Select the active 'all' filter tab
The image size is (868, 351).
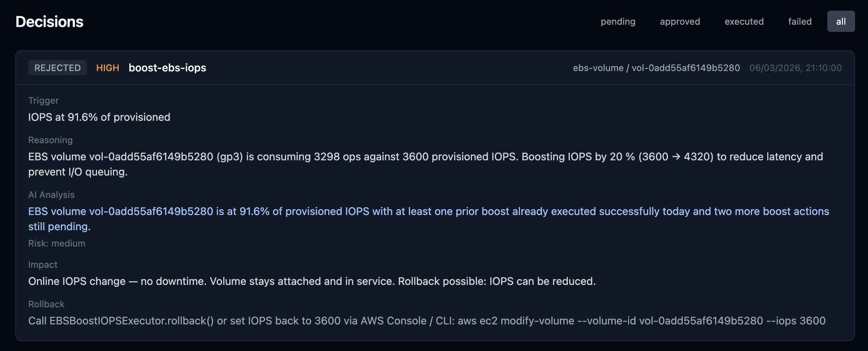[841, 22]
